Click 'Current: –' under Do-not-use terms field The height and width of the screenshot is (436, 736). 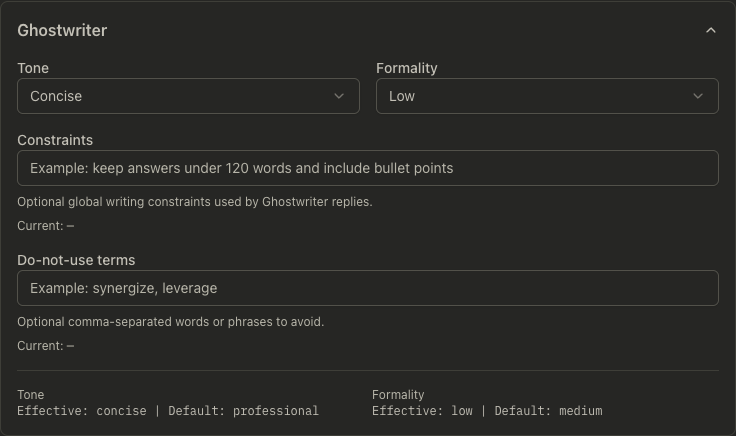pos(46,346)
